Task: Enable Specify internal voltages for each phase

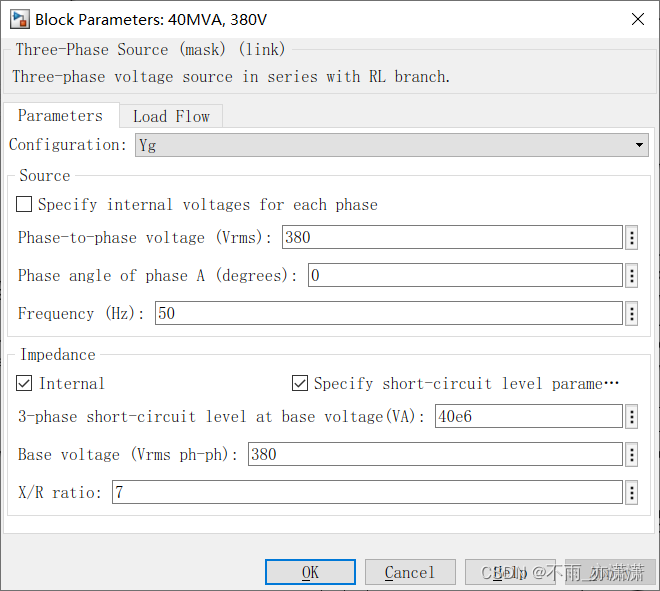Action: pyautogui.click(x=25, y=205)
